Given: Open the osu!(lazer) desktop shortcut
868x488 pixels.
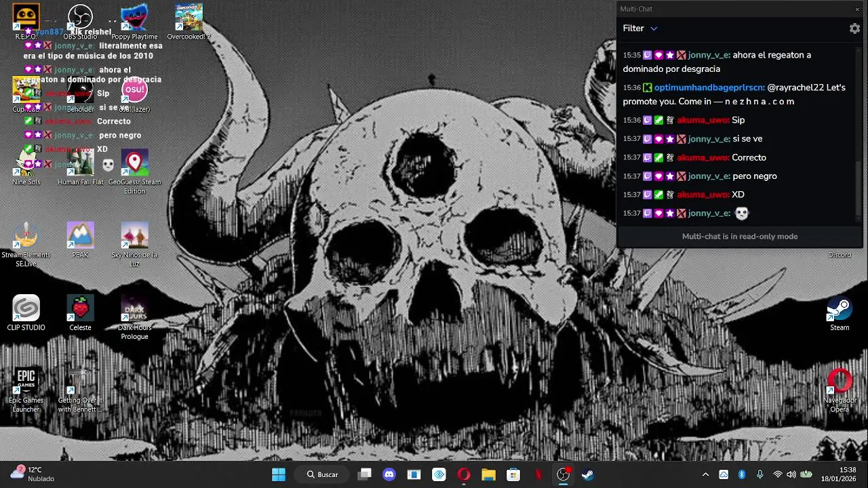Looking at the screenshot, I should [134, 94].
